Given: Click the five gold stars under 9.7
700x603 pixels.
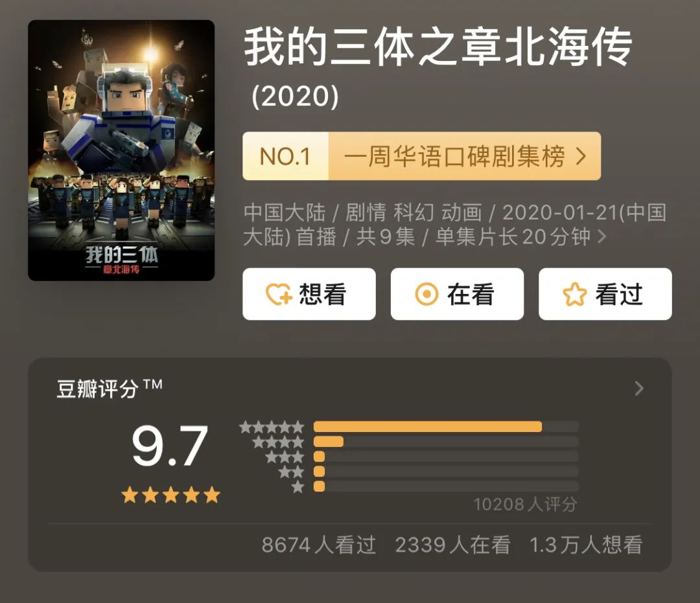Looking at the screenshot, I should click(x=170, y=495).
